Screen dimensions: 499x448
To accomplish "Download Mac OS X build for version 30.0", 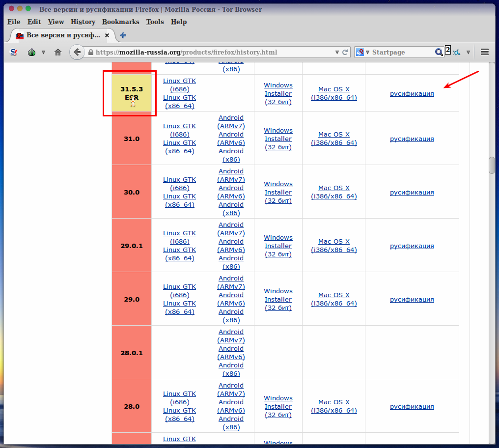I will click(334, 192).
